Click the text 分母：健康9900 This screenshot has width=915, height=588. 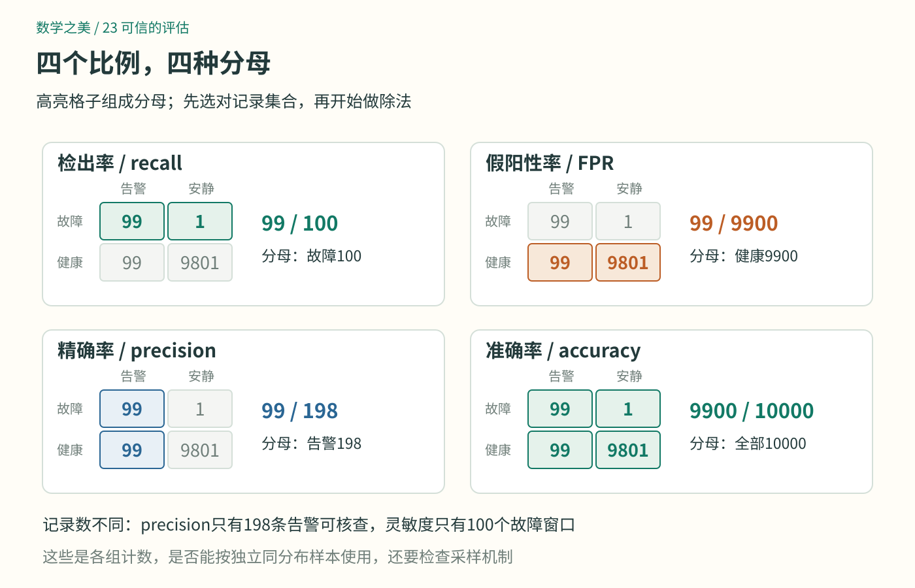pos(744,256)
